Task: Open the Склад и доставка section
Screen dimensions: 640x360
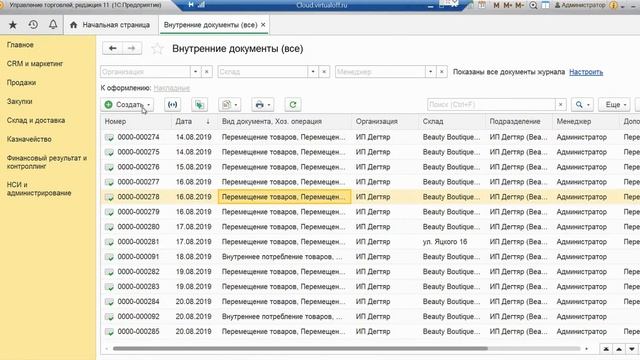Action: click(x=36, y=120)
